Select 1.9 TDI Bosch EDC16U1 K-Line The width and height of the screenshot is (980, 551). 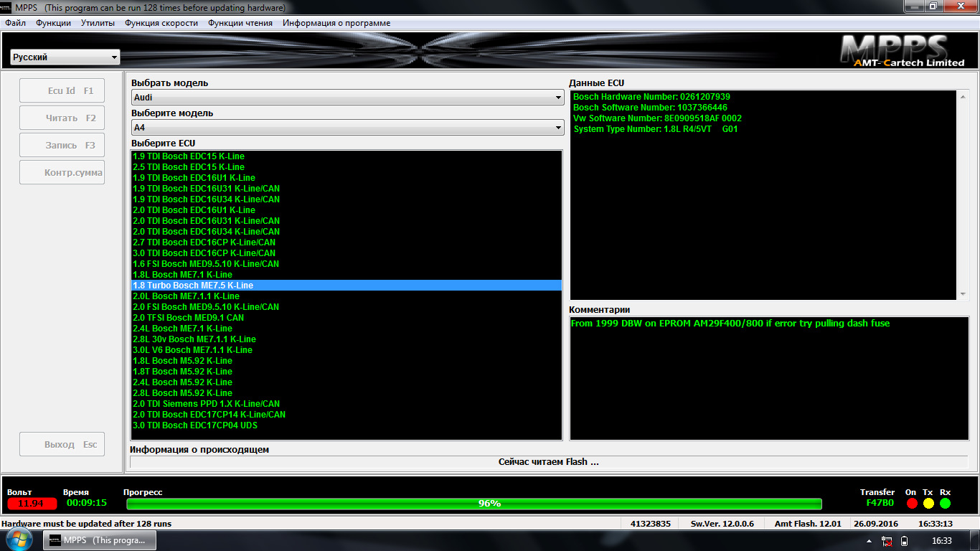[347, 178]
